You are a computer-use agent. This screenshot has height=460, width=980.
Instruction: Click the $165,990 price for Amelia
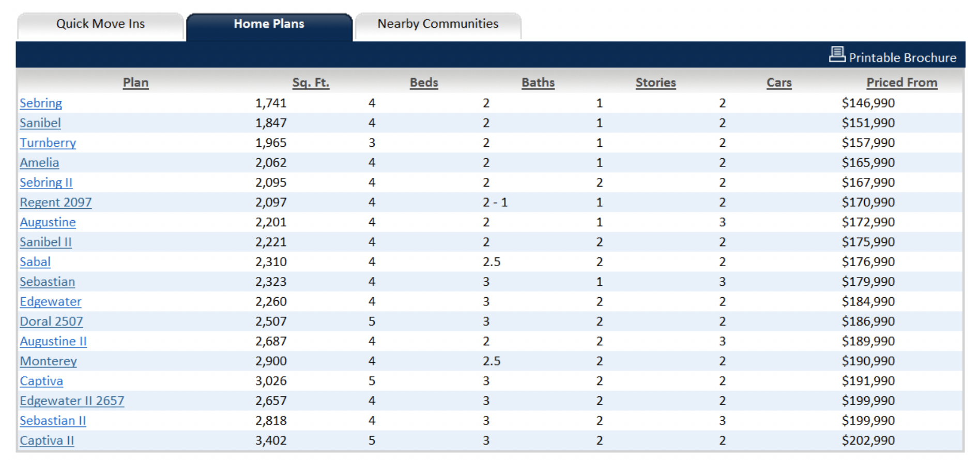pyautogui.click(x=868, y=163)
